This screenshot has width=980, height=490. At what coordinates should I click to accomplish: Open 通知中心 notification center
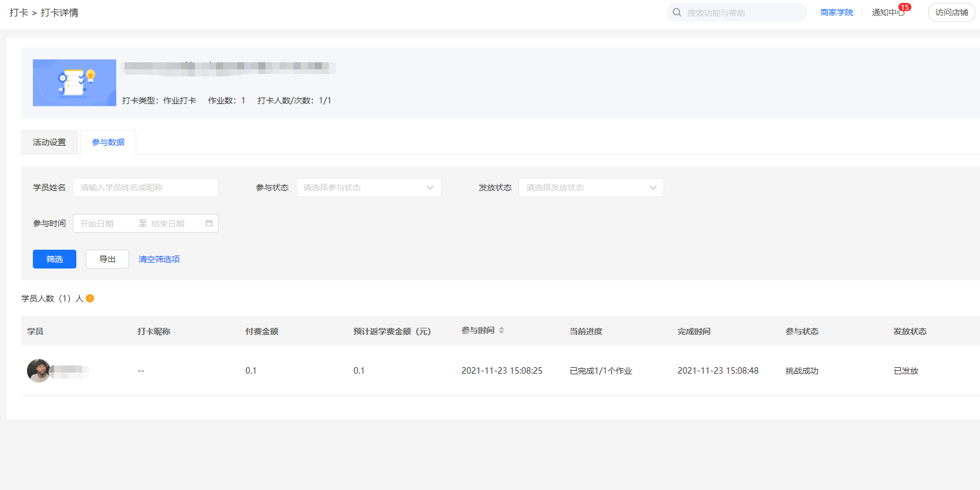pos(888,12)
